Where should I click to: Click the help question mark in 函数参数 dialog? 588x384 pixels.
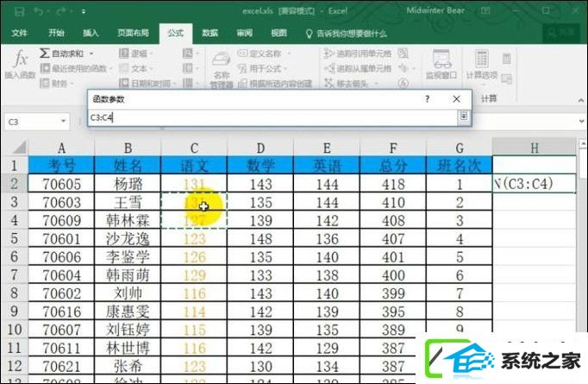click(427, 99)
